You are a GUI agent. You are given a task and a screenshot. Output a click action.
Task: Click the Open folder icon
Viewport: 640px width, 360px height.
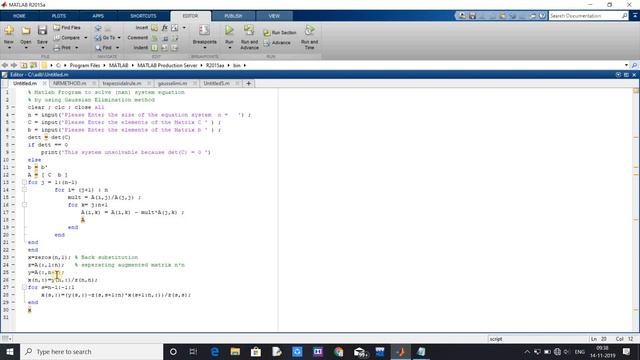(x=26, y=31)
